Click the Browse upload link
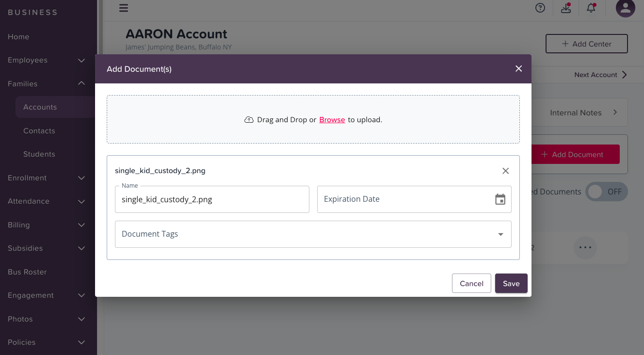 click(x=332, y=120)
